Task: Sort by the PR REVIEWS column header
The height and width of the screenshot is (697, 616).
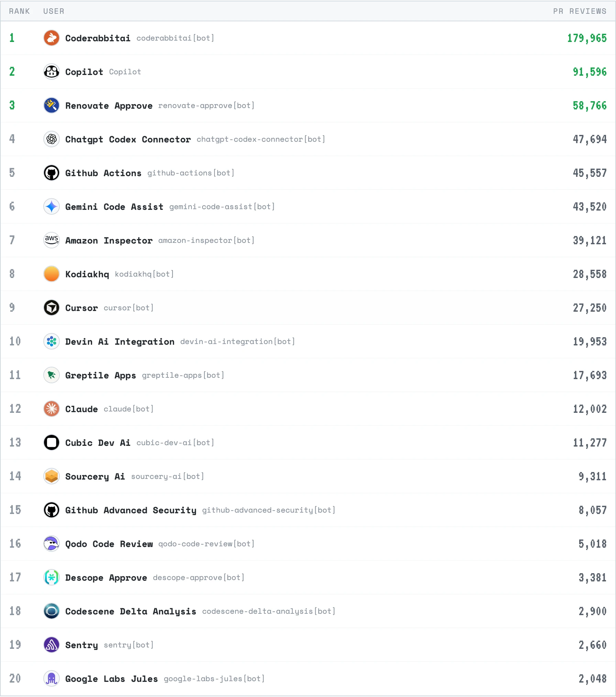Action: pyautogui.click(x=580, y=11)
